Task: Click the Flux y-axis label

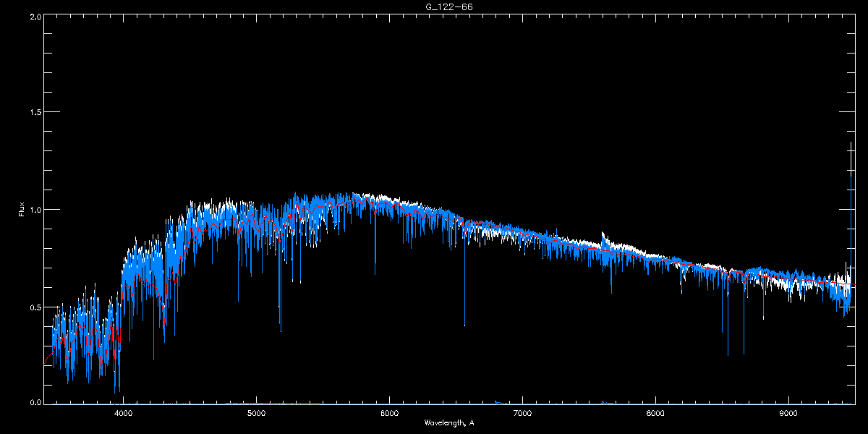Action: point(22,209)
